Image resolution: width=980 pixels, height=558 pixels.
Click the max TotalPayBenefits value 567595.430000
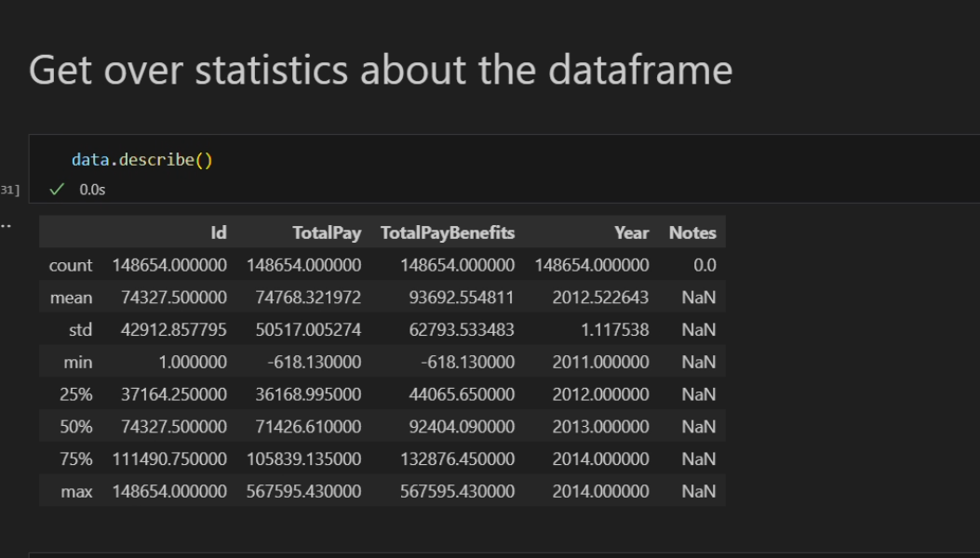457,491
